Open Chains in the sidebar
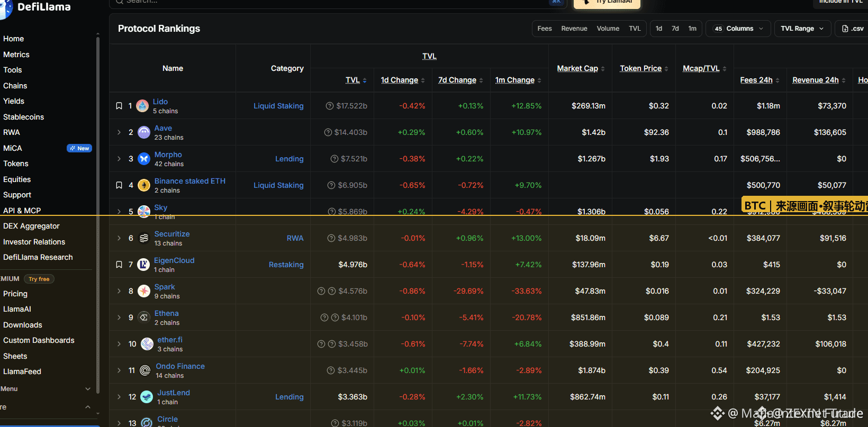 15,86
